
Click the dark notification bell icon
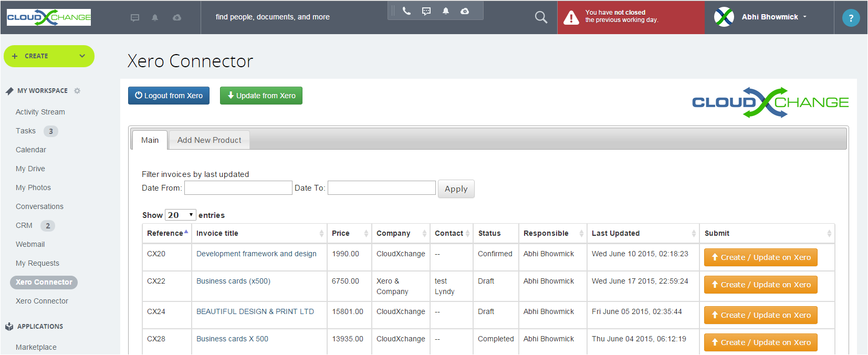446,11
